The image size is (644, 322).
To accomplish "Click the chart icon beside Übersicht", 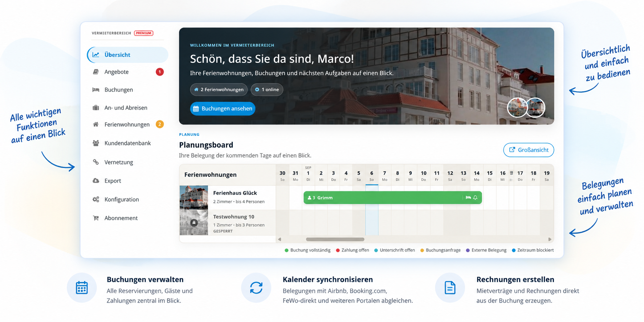I will pyautogui.click(x=96, y=55).
